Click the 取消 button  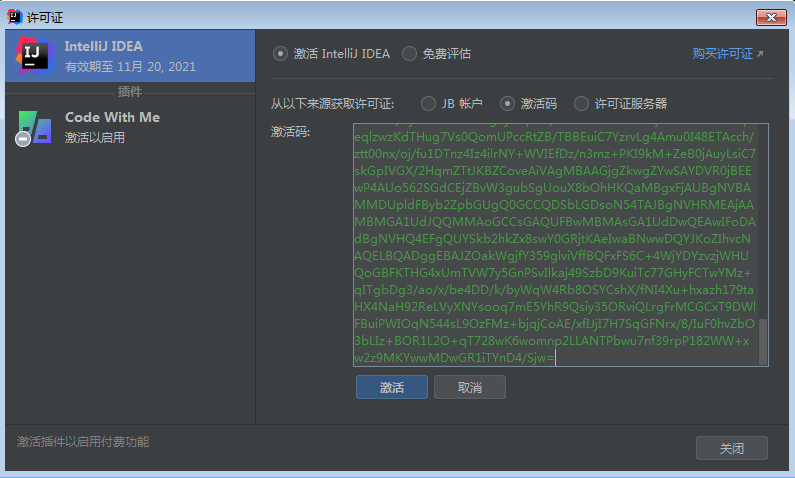tap(470, 387)
